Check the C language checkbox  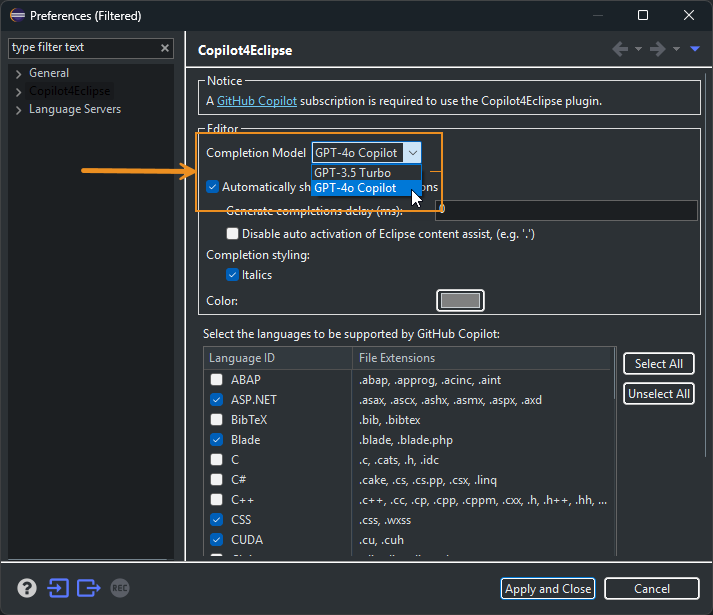coord(216,459)
